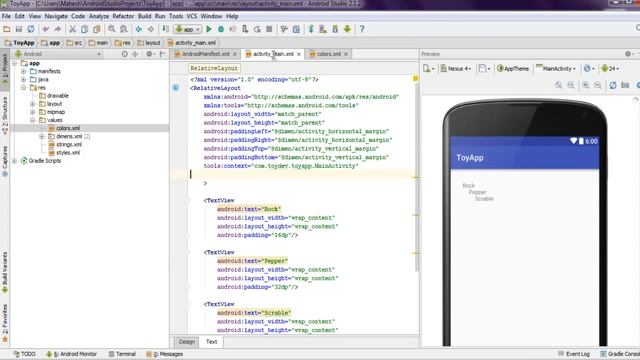640x360 pixels.
Task: Open the orientation dropdown in Preview
Action: click(x=484, y=69)
